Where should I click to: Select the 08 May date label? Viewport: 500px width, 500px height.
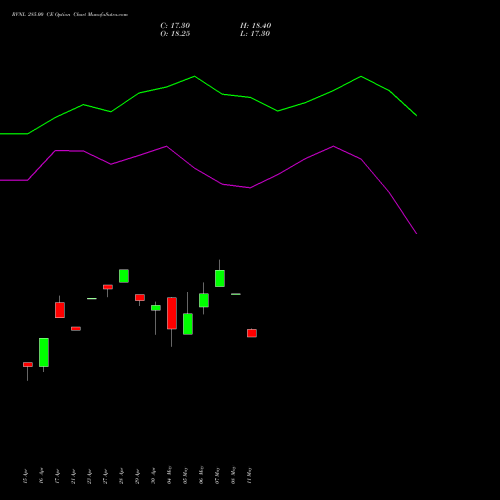(234, 475)
